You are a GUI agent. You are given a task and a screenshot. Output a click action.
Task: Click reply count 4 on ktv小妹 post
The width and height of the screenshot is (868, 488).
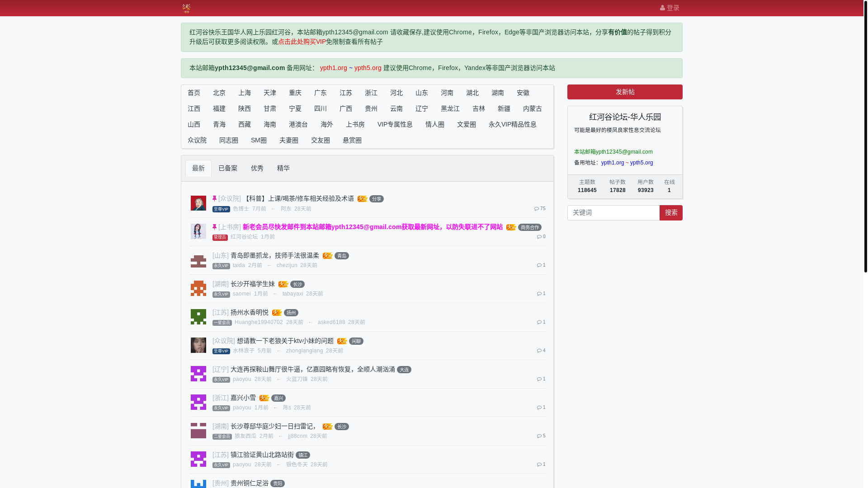541,350
